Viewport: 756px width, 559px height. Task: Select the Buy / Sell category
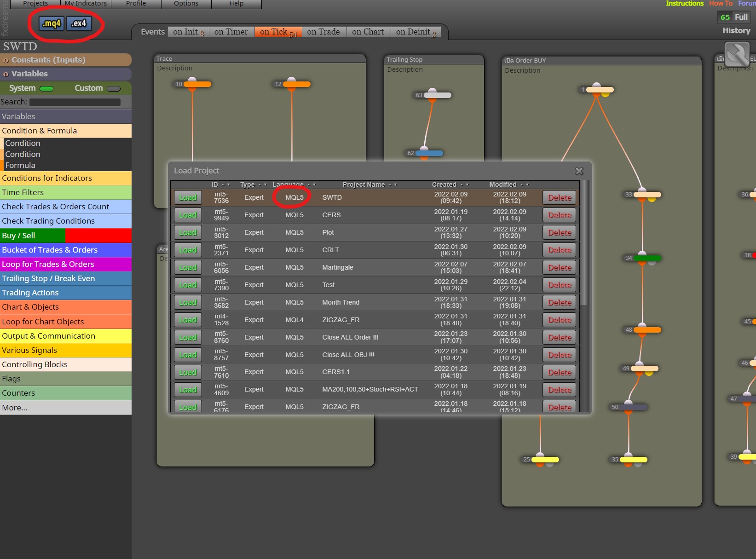coord(66,236)
